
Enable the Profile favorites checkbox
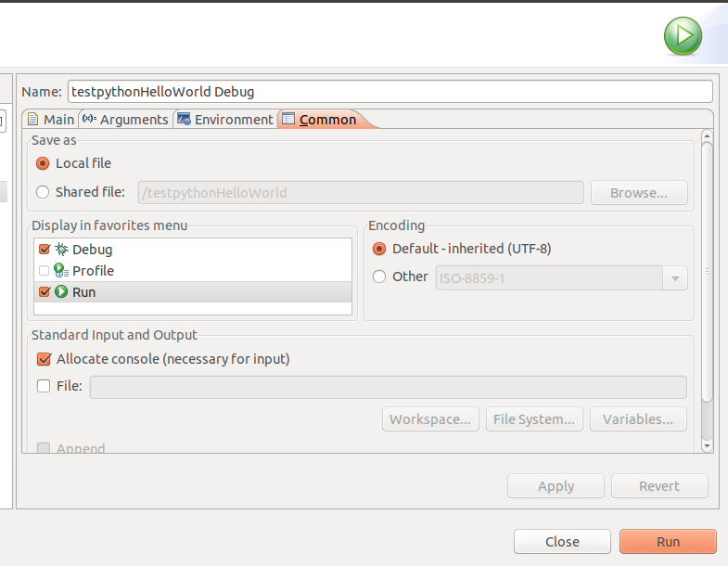tap(45, 270)
